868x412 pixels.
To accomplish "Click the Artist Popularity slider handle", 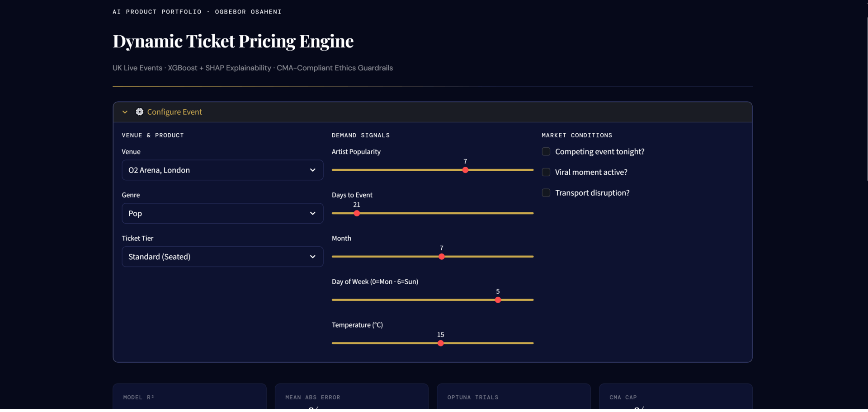I will 466,170.
